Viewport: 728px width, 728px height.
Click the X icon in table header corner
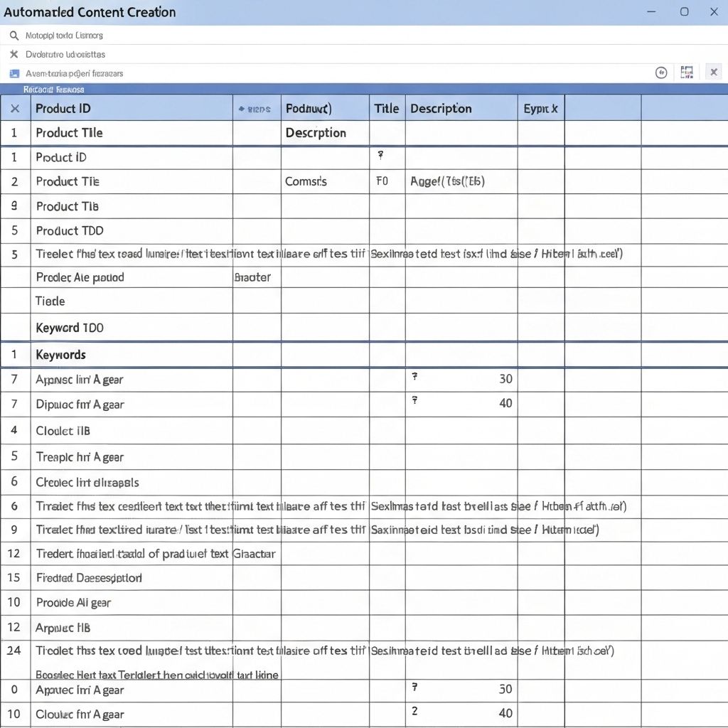click(15, 109)
